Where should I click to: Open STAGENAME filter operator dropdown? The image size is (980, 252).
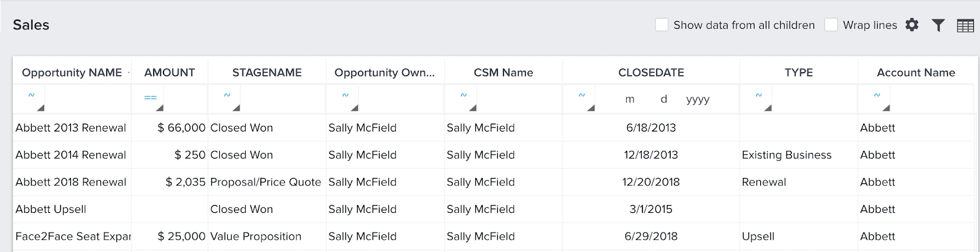pyautogui.click(x=228, y=100)
